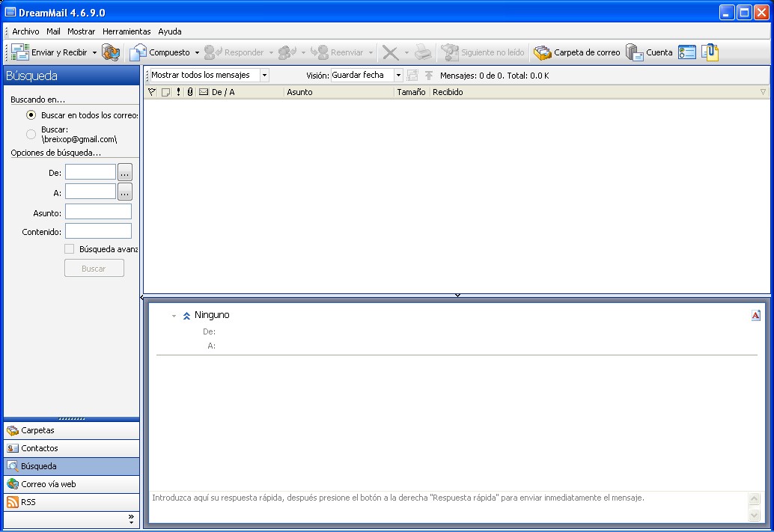Click the paperclip attachment panel icon
Image resolution: width=774 pixels, height=532 pixels.
click(710, 52)
